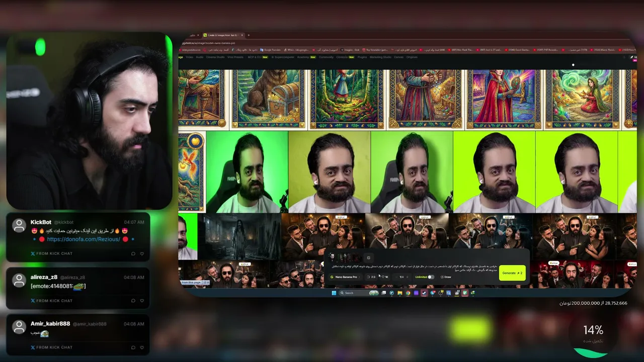644x362 pixels.
Task: Open Task View on the taskbar
Action: (x=384, y=293)
